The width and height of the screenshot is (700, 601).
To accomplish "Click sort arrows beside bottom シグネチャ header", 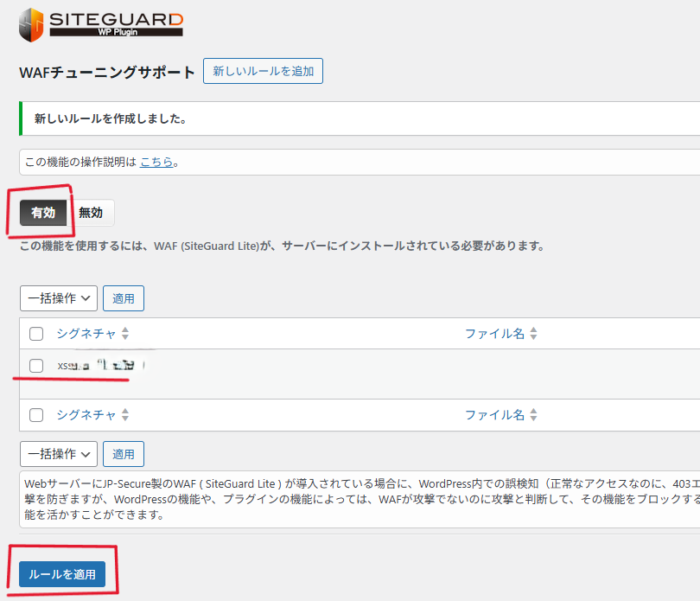I will coord(125,415).
